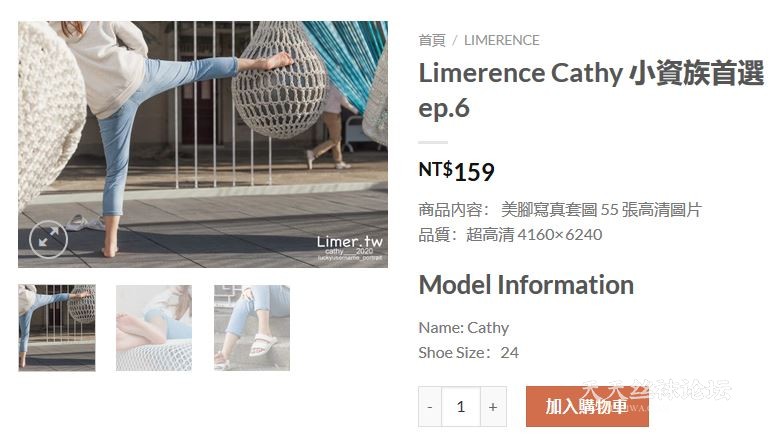Click the short divider line under title

(x=433, y=142)
